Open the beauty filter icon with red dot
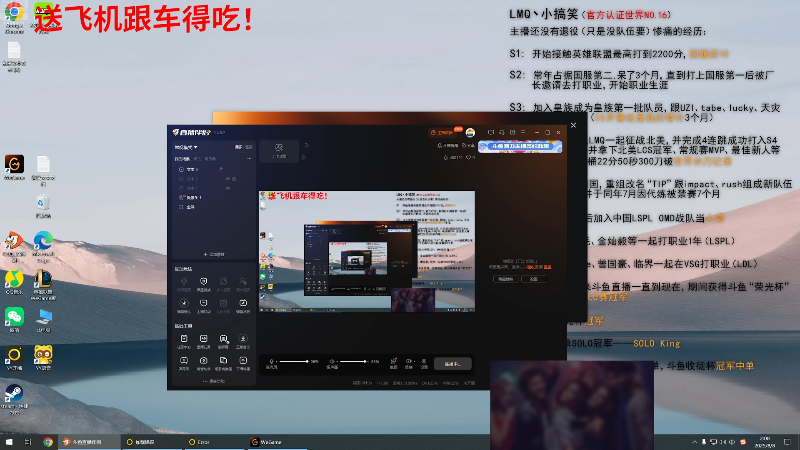The width and height of the screenshot is (800, 450). tap(393, 363)
